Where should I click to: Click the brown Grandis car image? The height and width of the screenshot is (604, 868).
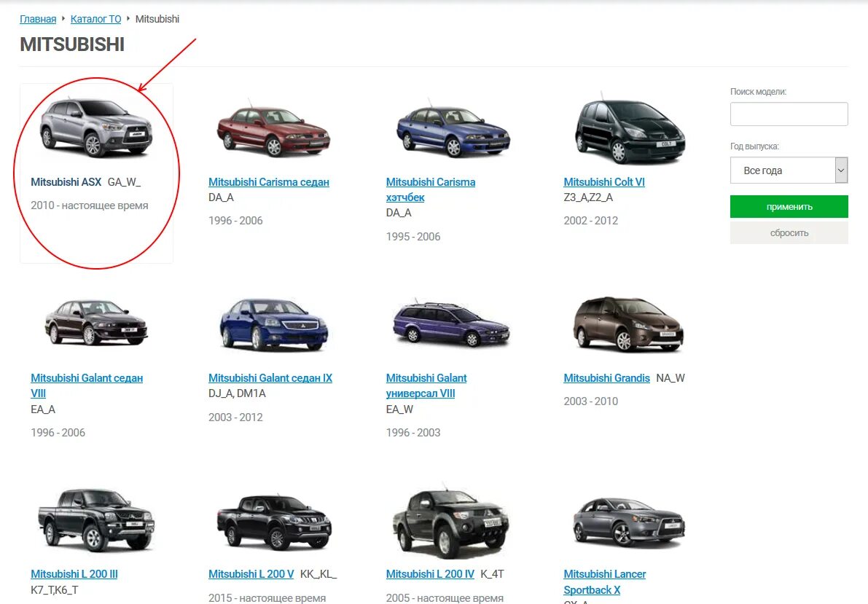(629, 324)
